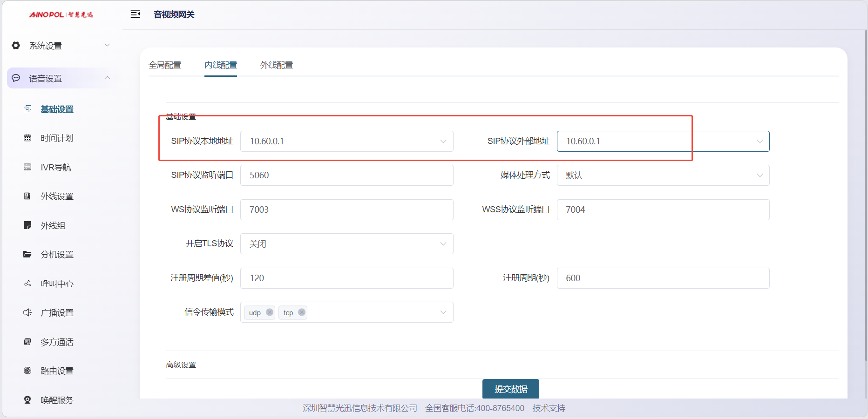Click the 提交数据 submit button
This screenshot has width=868, height=419.
pyautogui.click(x=510, y=389)
